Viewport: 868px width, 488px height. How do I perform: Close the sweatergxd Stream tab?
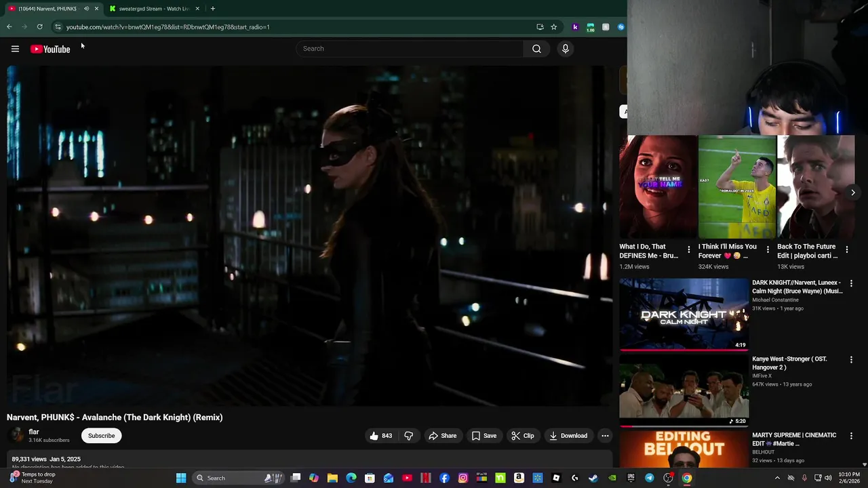197,9
